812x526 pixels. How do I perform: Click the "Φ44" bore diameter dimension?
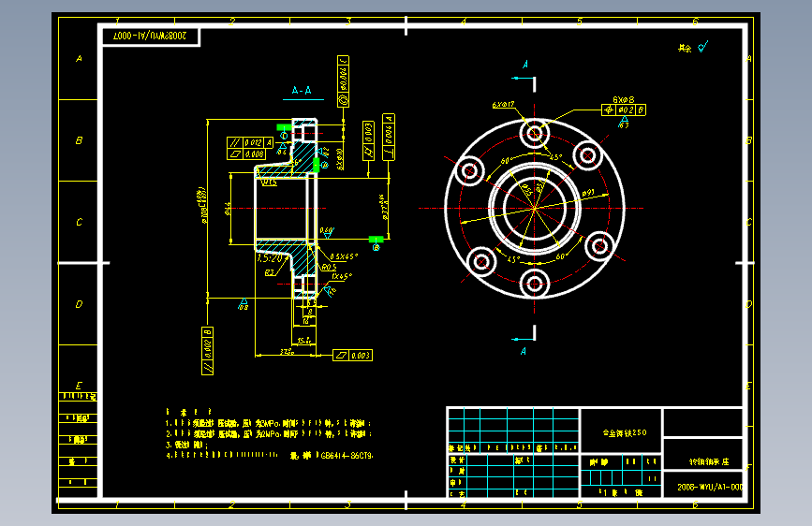228,209
